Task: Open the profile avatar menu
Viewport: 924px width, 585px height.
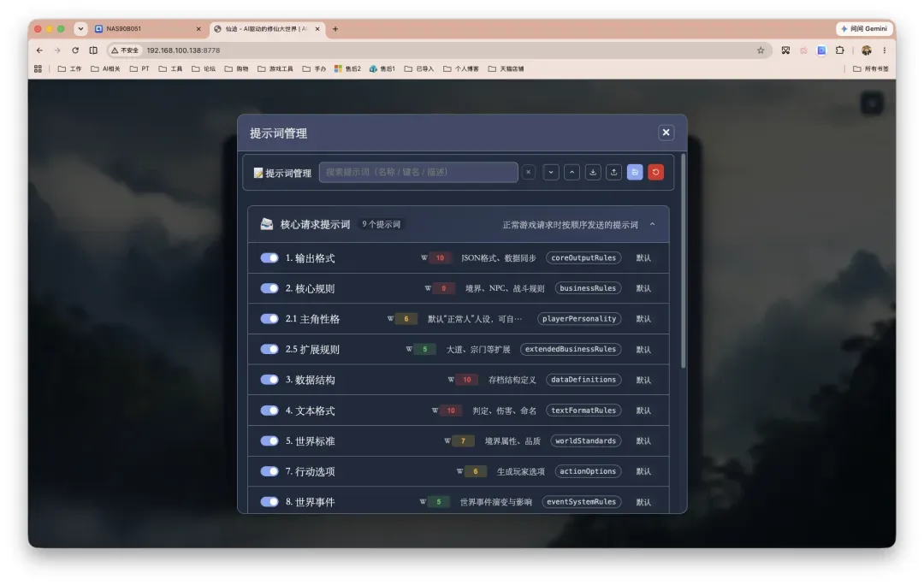Action: [x=866, y=50]
